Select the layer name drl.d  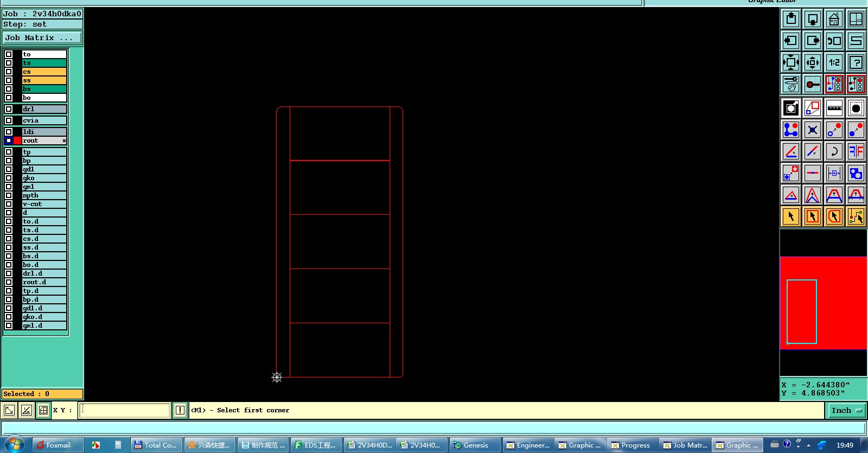point(44,273)
